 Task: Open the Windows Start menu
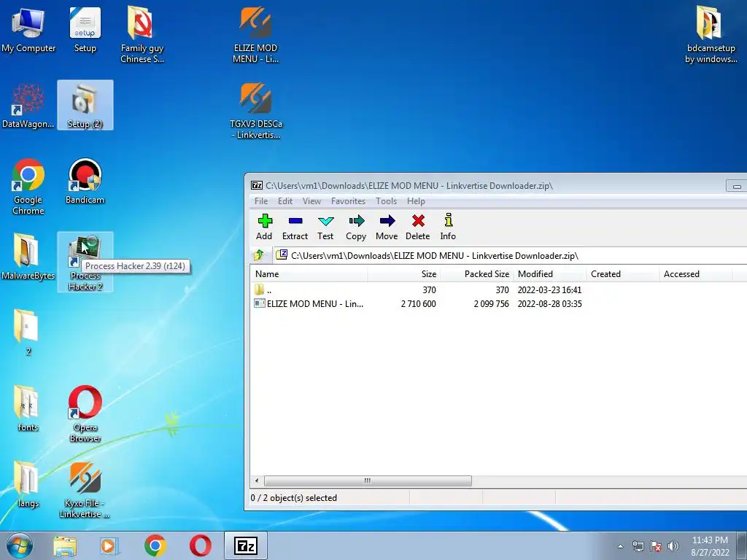(19, 545)
